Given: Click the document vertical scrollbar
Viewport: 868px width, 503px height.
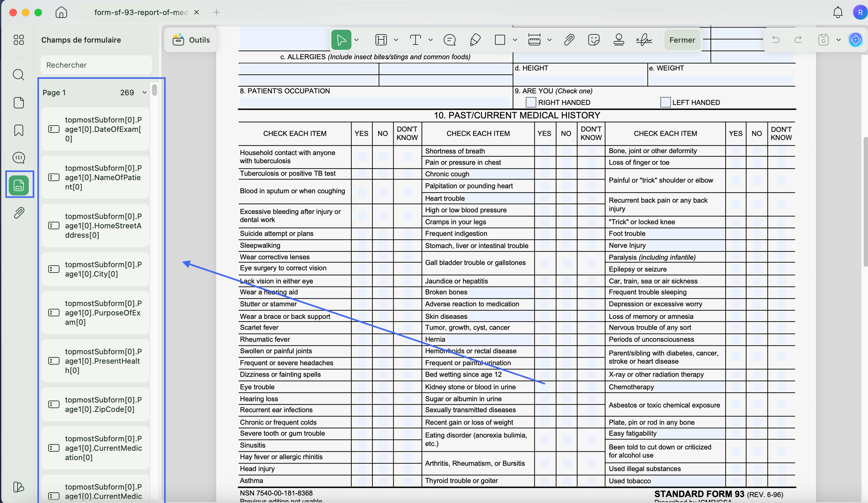Looking at the screenshot, I should [865, 202].
